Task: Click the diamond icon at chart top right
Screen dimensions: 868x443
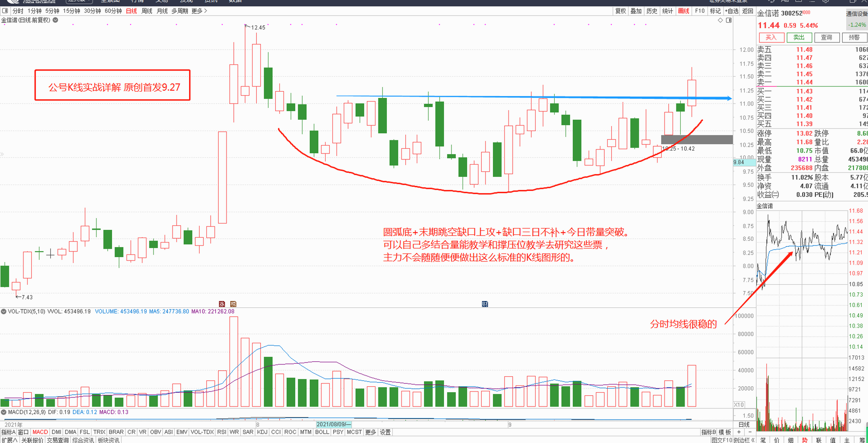Action: (721, 20)
